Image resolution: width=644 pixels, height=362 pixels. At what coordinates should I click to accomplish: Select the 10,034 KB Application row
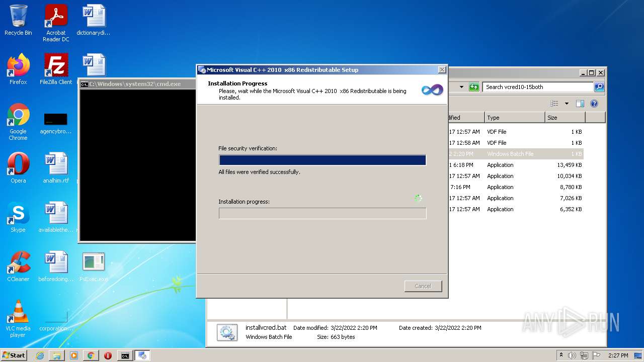point(515,176)
